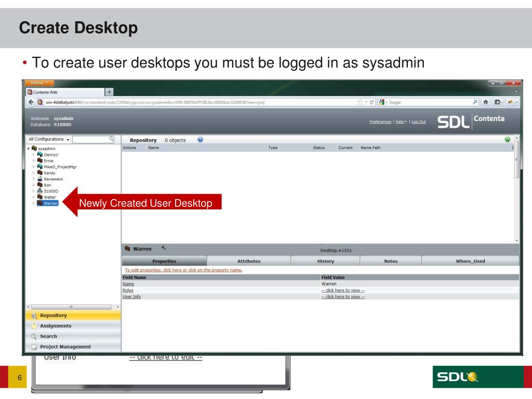This screenshot has width=532, height=399.
Task: Click the add-on icon at toolbar far right
Action: [x=510, y=102]
